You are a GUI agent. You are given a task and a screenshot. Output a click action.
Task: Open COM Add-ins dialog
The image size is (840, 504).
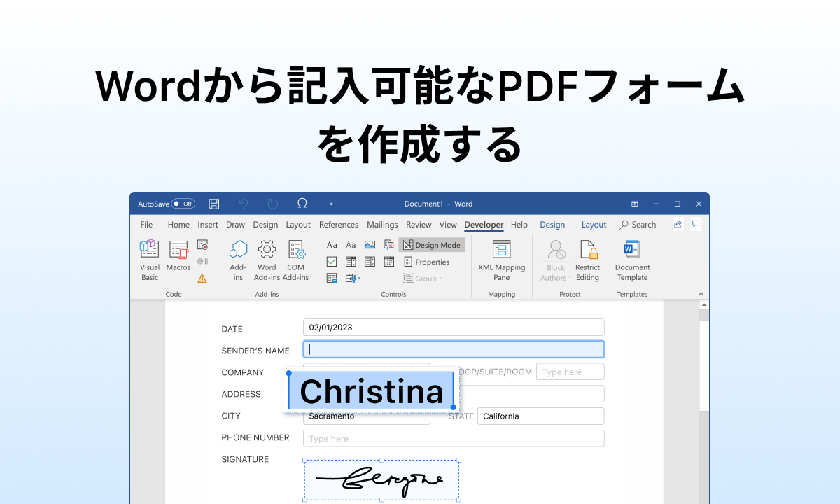coord(296,260)
